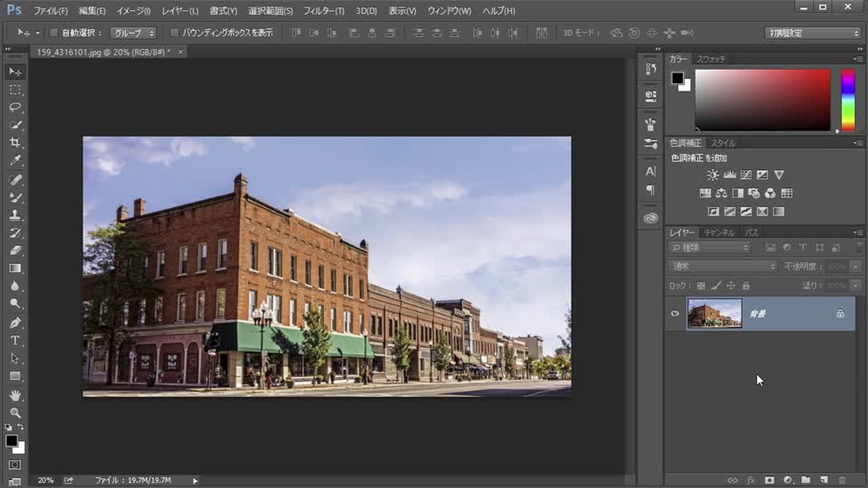This screenshot has height=488, width=868.
Task: Open the グループ dropdown in options bar
Action: point(133,33)
